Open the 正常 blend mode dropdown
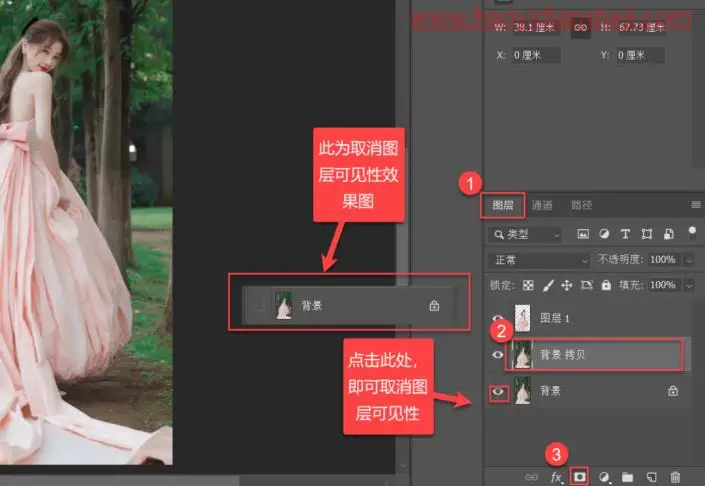This screenshot has height=486, width=705. click(x=539, y=260)
